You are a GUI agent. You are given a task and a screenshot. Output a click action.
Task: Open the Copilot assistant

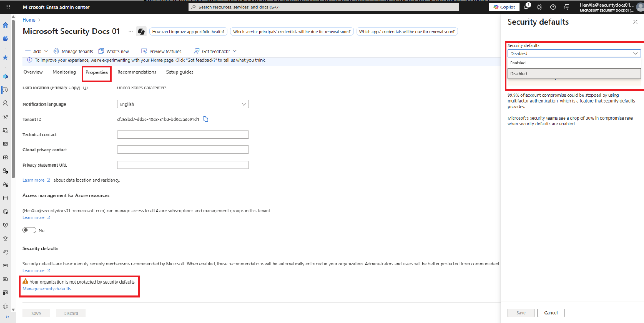click(x=504, y=7)
